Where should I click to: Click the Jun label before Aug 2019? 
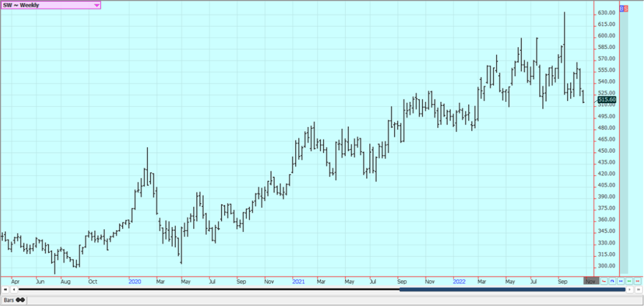[40, 281]
